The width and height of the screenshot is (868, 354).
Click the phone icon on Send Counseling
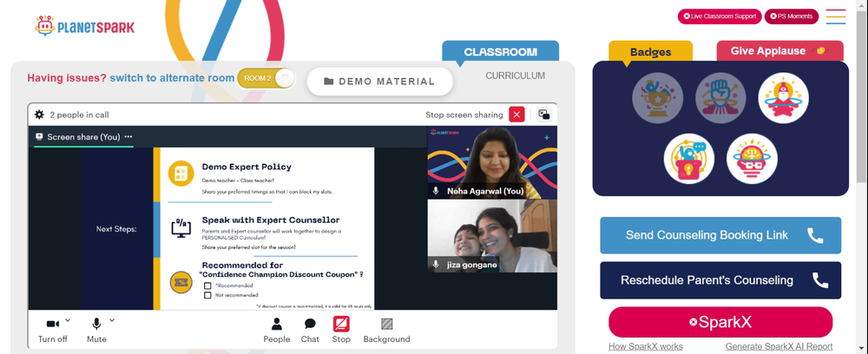point(815,236)
